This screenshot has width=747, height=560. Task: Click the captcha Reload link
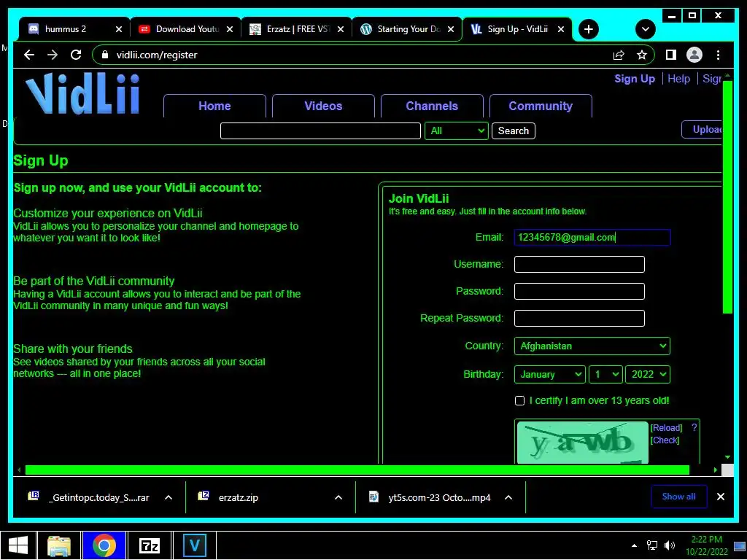(666, 427)
